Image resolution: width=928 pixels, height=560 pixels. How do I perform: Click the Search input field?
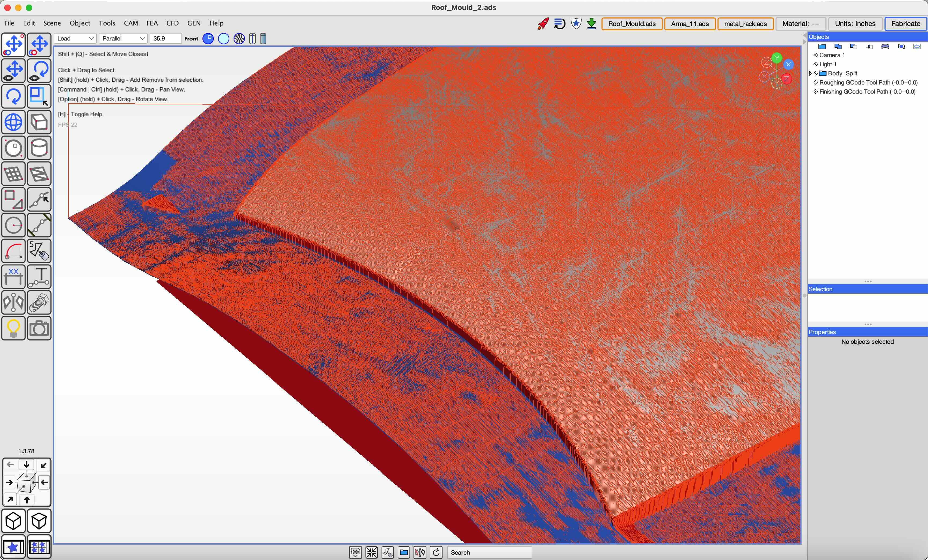coord(489,552)
